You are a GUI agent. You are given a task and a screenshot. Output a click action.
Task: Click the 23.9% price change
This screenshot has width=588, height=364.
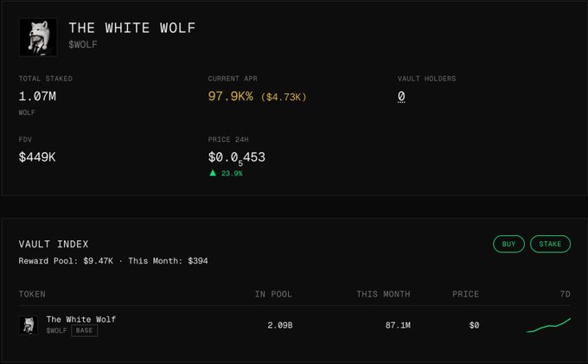tap(232, 173)
